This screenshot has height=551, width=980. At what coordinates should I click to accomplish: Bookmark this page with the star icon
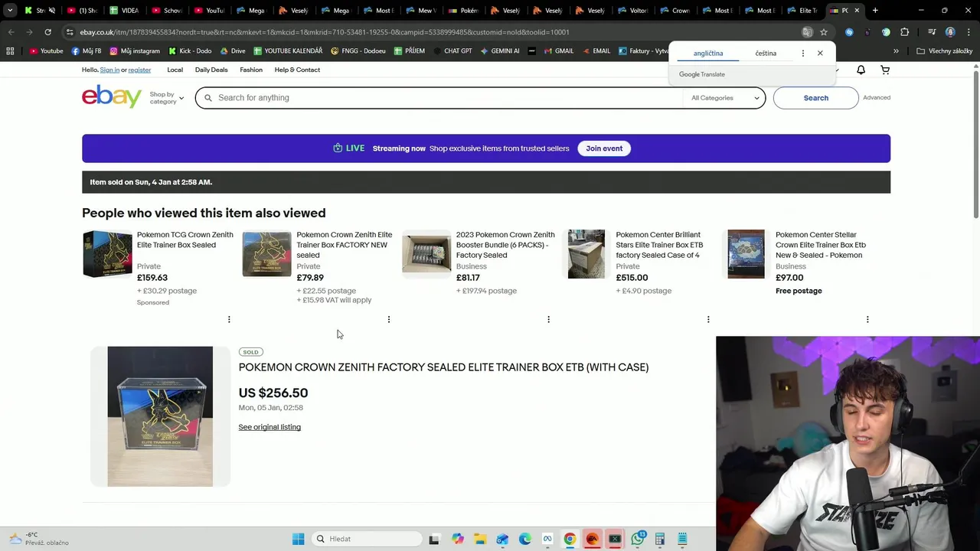tap(824, 32)
